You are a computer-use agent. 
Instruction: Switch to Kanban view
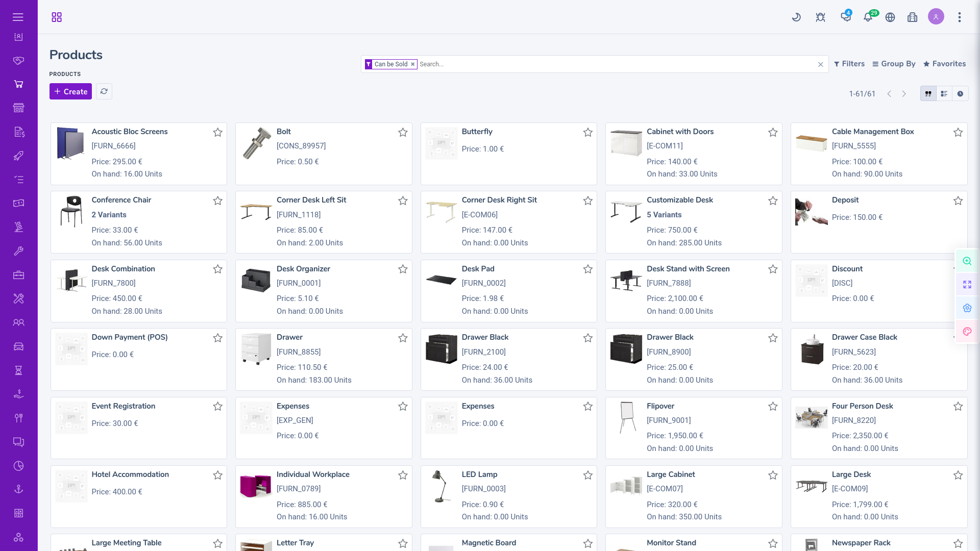(x=928, y=94)
